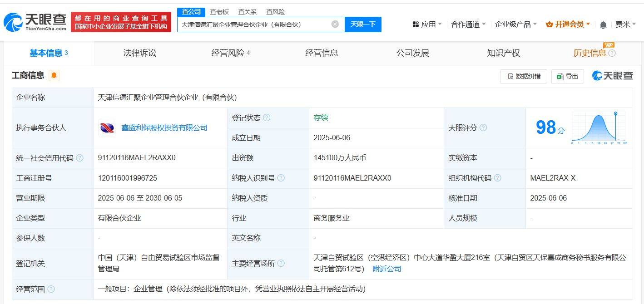Click the credit code 91120116MAEL2RAXX0 under 统一社会信用代码
This screenshot has height=304, width=644.
tap(137, 158)
